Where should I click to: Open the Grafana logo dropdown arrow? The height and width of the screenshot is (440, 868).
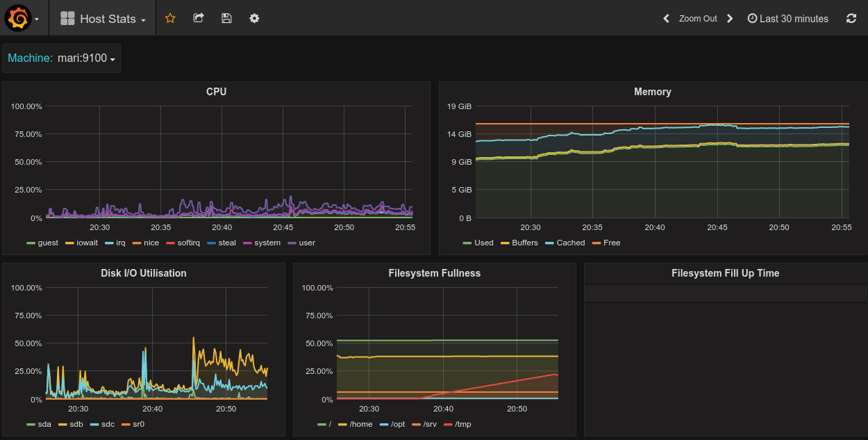point(38,19)
